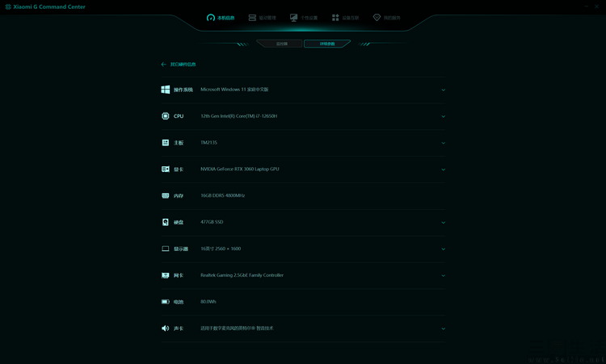Click 'Realtek Gaming 2.5GbE Family Controller' text
Image resolution: width=606 pixels, height=364 pixels.
242,275
